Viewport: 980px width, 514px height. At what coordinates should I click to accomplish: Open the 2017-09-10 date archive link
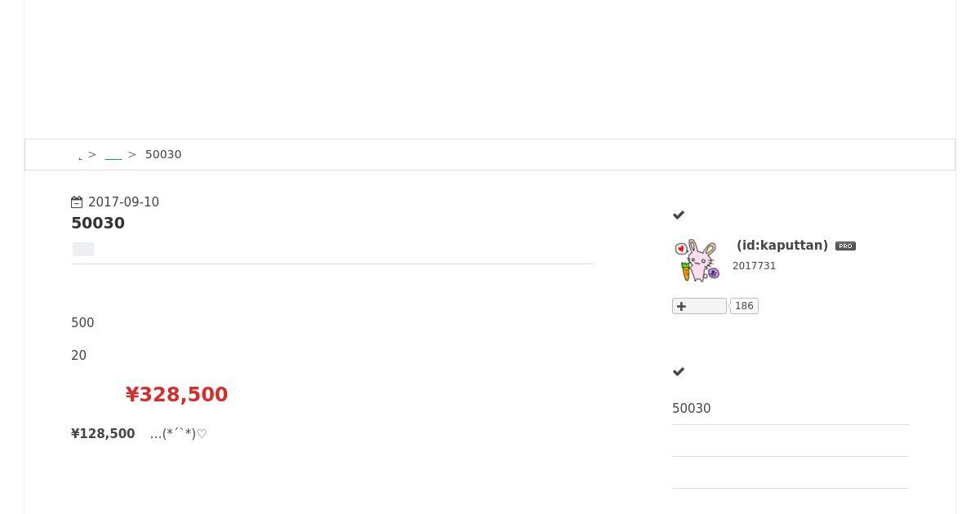[123, 202]
